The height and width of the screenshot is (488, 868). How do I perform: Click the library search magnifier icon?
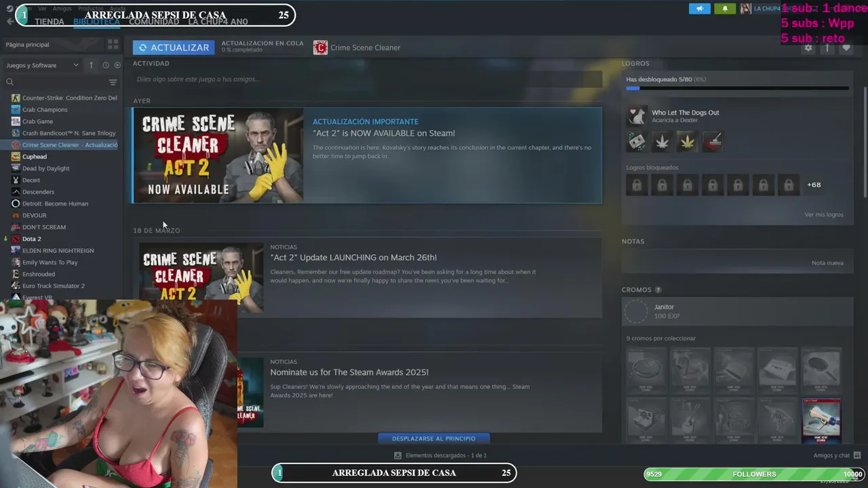9,82
